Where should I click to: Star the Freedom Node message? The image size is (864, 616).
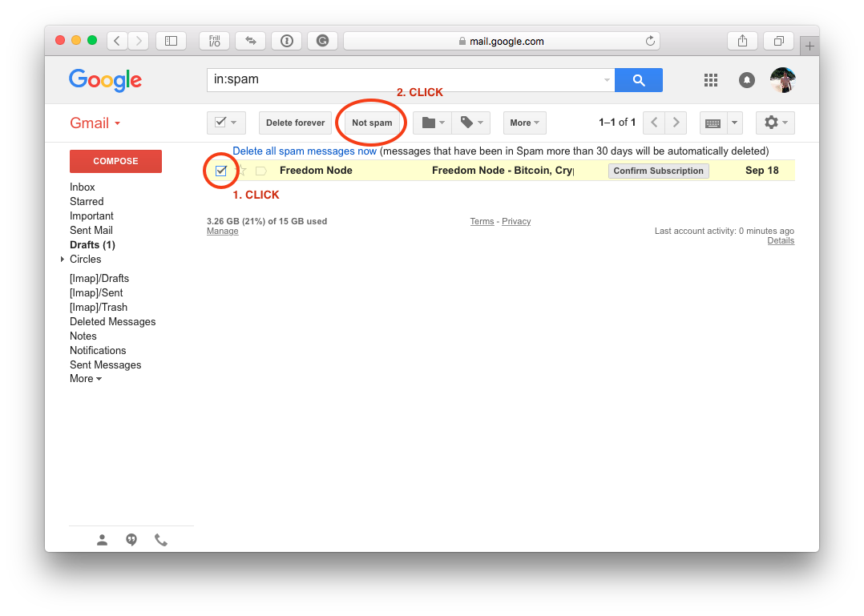pyautogui.click(x=242, y=171)
